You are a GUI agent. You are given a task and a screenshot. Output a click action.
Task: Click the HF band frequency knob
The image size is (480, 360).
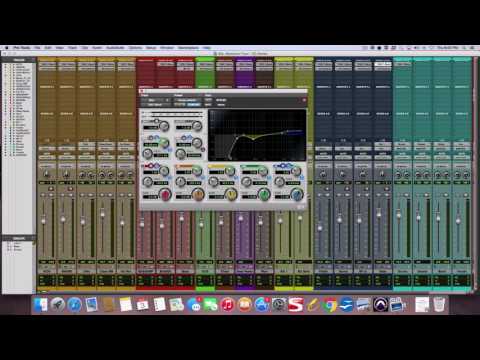(279, 182)
